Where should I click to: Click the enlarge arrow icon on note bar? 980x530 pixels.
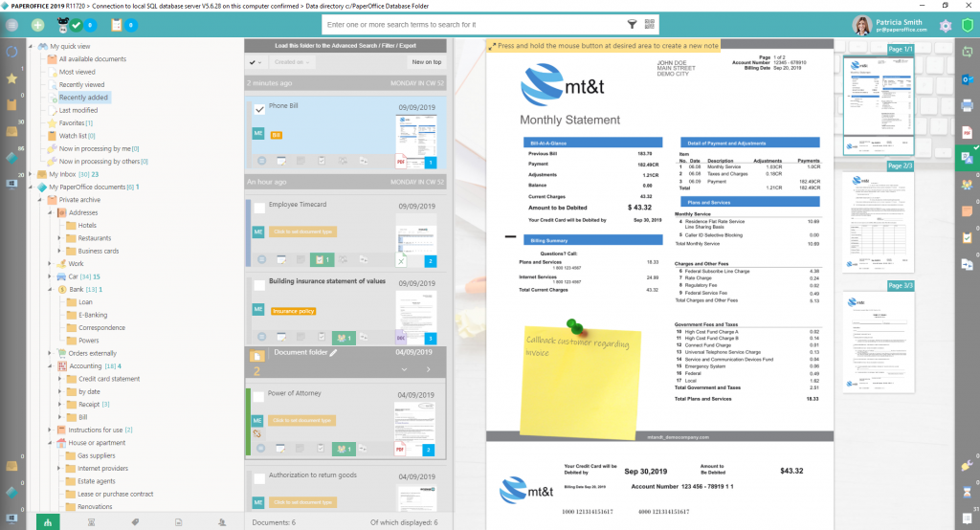pos(493,46)
